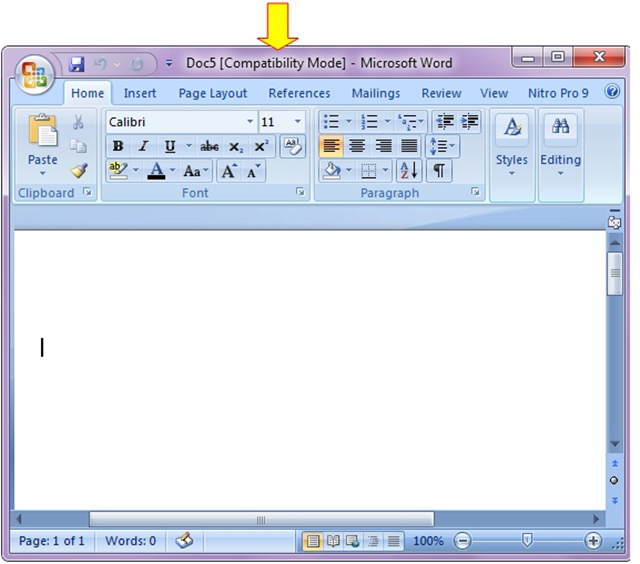Open the Clipboard pane dialog launcher
This screenshot has height=564, width=640.
87,191
